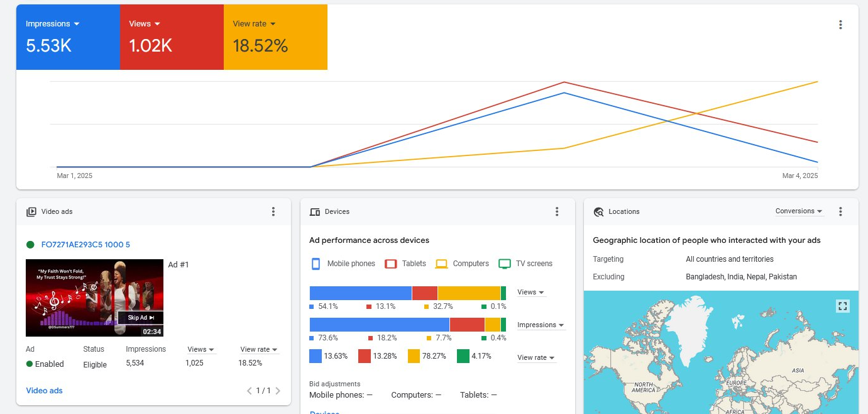
Task: Open Devices card three-dot menu
Action: [x=556, y=211]
